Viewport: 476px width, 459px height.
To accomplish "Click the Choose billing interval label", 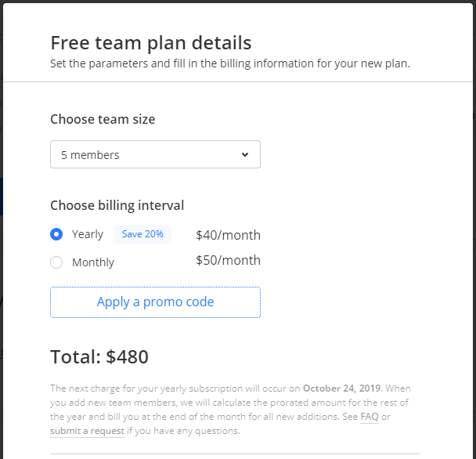I will click(117, 205).
